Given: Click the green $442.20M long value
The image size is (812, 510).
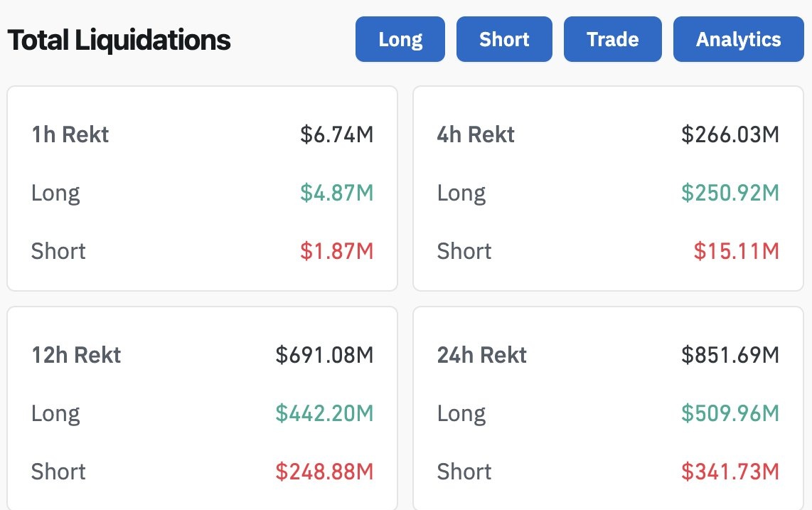Looking at the screenshot, I should click(x=324, y=413).
